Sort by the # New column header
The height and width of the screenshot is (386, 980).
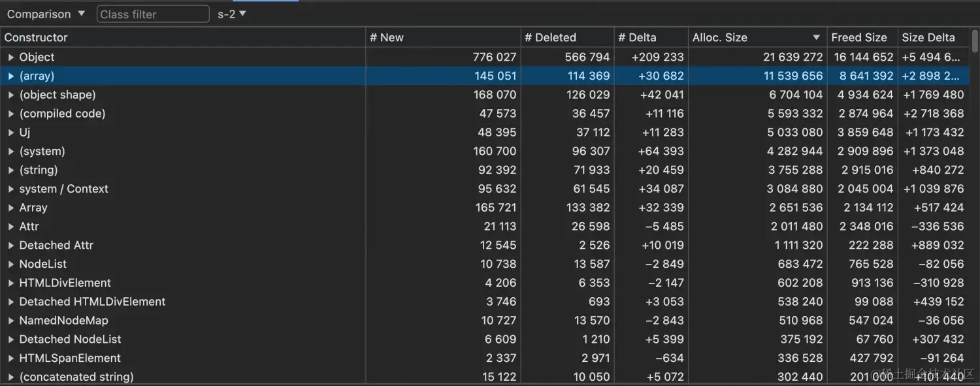387,37
